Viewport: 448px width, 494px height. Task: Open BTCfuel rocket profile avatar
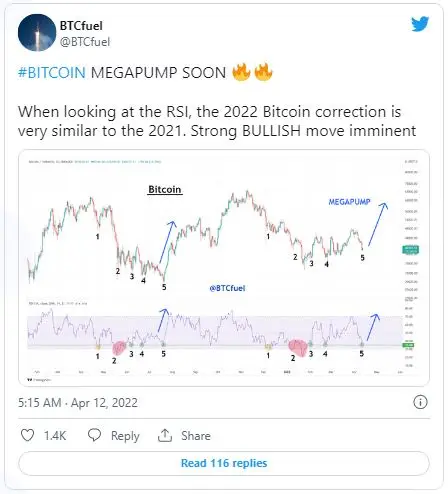[37, 33]
